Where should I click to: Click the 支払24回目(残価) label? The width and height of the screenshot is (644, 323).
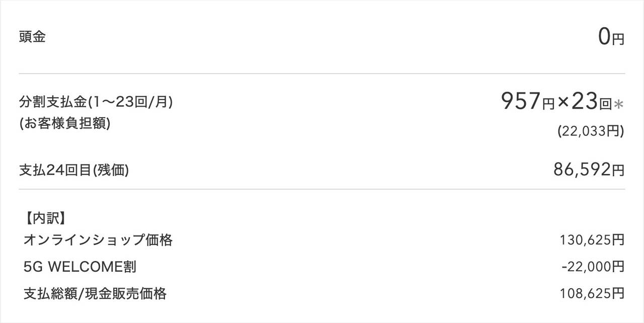(x=74, y=171)
